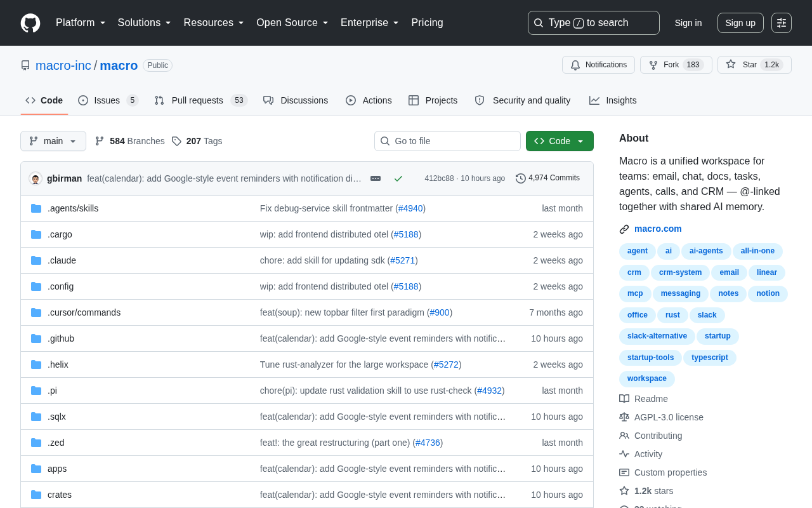
Task: Click the .sqlx folder icon
Action: point(36,417)
